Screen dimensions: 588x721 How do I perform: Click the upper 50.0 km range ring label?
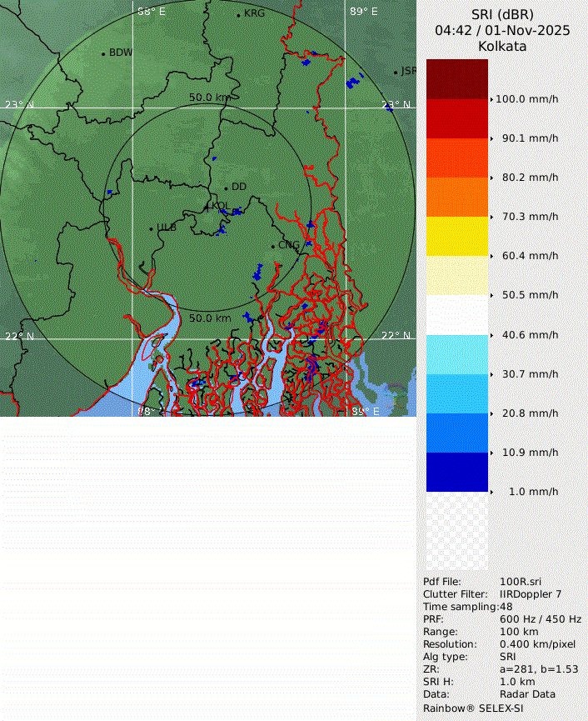point(209,98)
